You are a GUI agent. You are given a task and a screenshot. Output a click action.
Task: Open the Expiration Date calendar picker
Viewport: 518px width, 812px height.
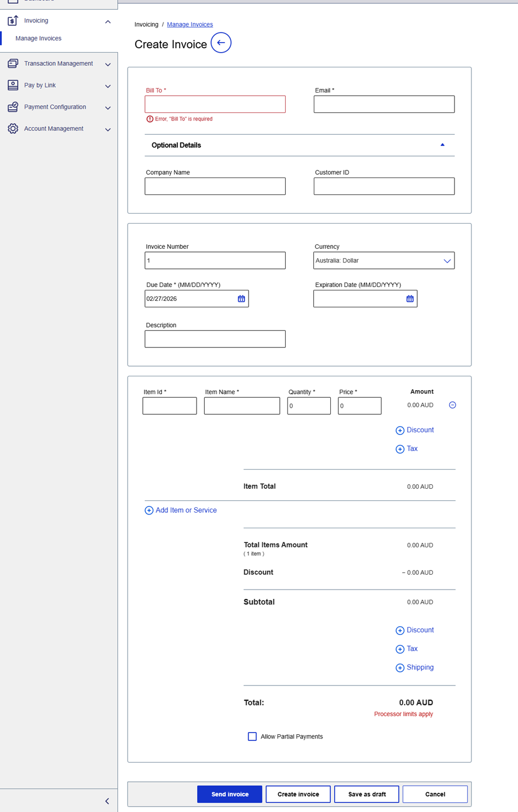tap(410, 299)
